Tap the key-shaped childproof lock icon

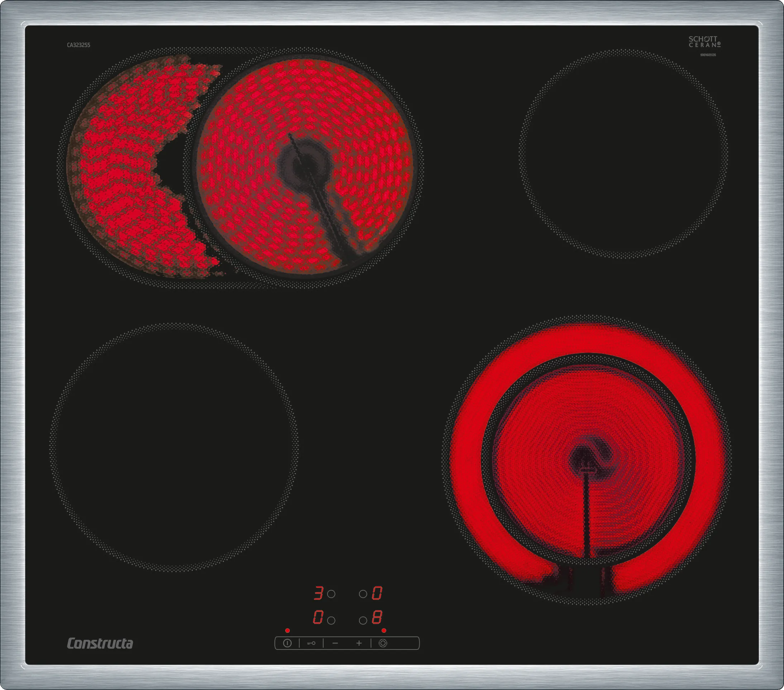coord(311,643)
